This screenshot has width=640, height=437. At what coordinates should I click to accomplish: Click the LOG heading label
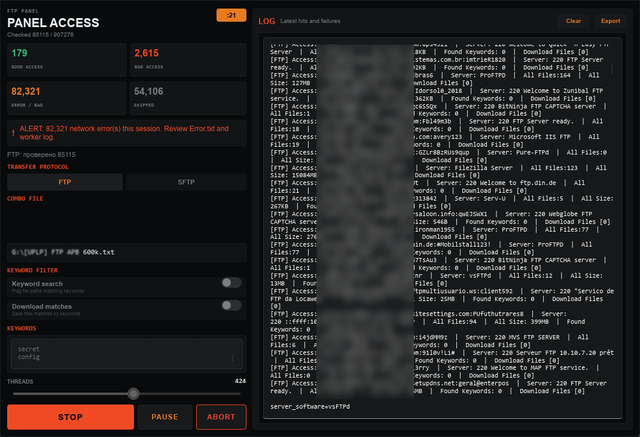[267, 21]
